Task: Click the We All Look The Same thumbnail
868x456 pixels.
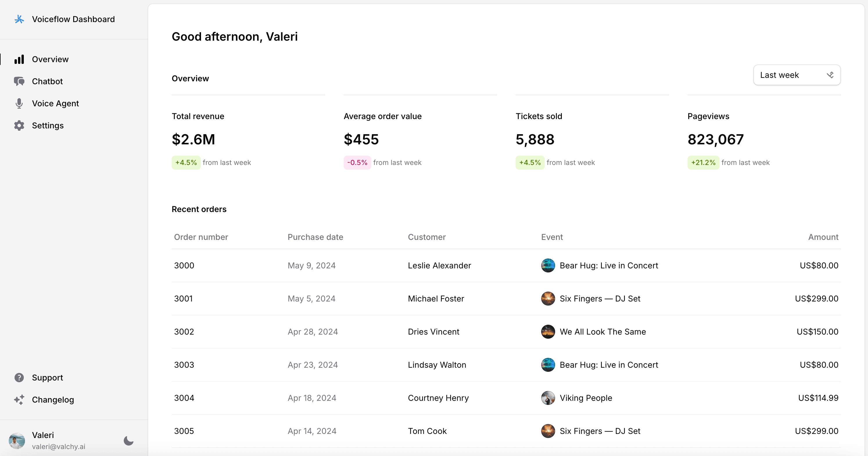Action: point(548,332)
